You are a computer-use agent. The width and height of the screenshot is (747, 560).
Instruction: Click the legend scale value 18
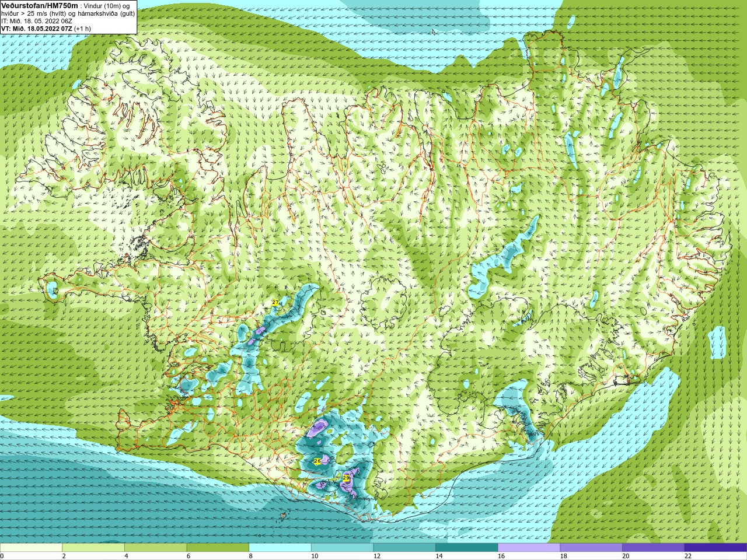coord(564,556)
